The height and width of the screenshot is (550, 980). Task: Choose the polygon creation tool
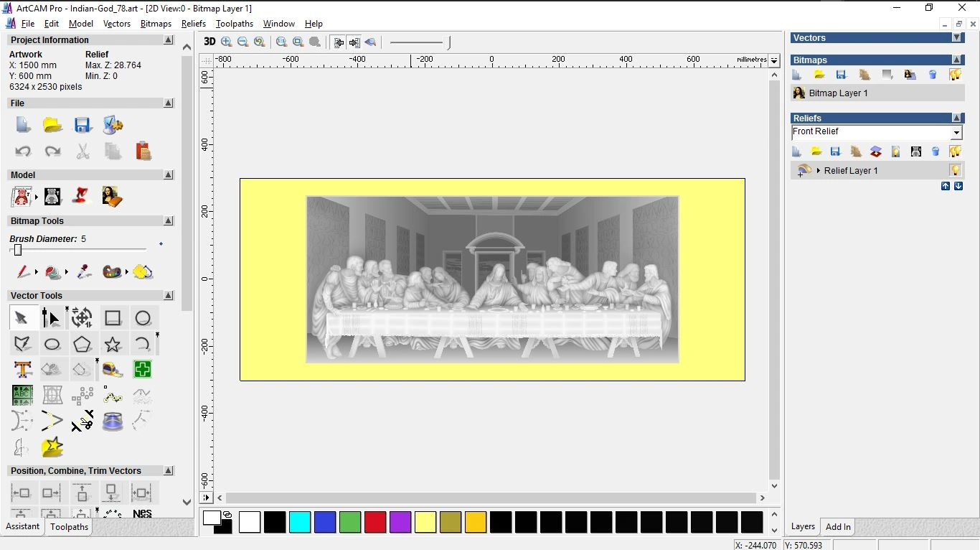pos(82,345)
